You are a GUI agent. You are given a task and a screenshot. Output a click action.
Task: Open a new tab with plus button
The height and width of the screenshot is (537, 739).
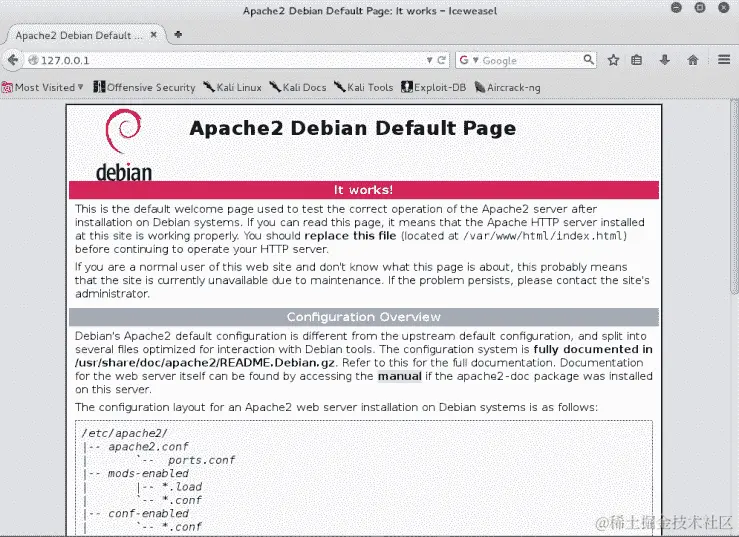click(178, 34)
